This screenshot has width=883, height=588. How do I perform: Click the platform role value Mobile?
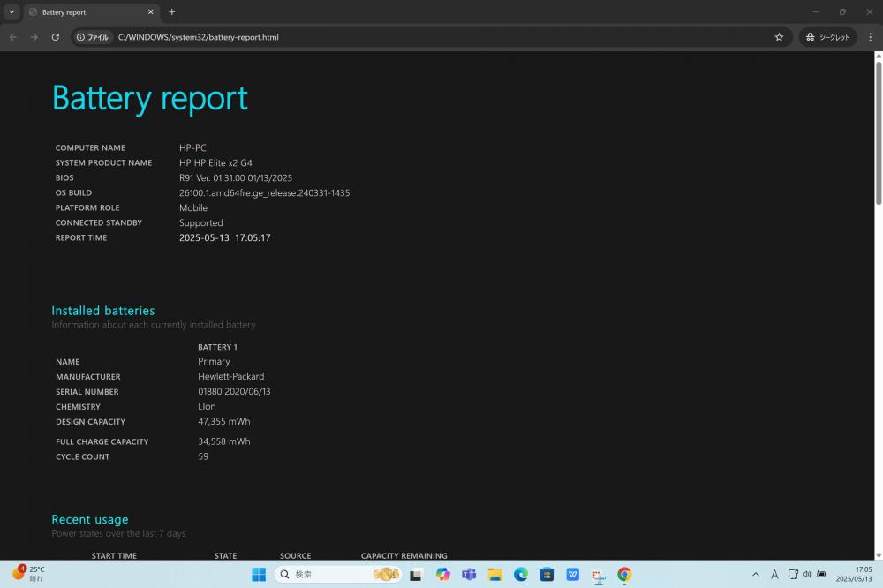[x=193, y=207]
